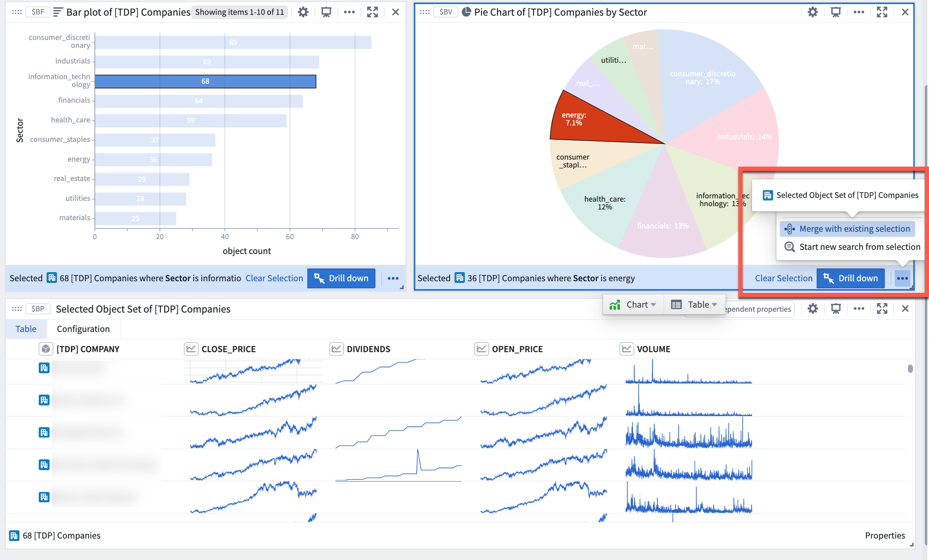Click the OPEN_PRICE column header

pos(517,349)
